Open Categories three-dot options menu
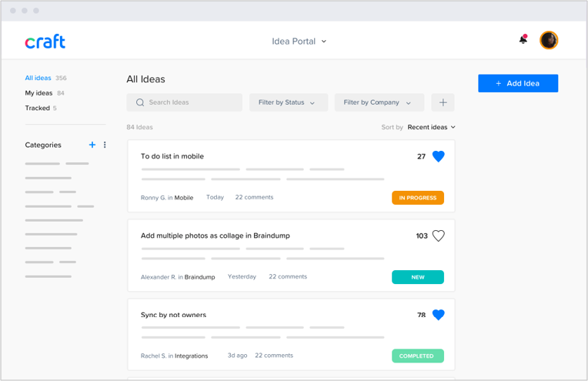 pyautogui.click(x=105, y=145)
